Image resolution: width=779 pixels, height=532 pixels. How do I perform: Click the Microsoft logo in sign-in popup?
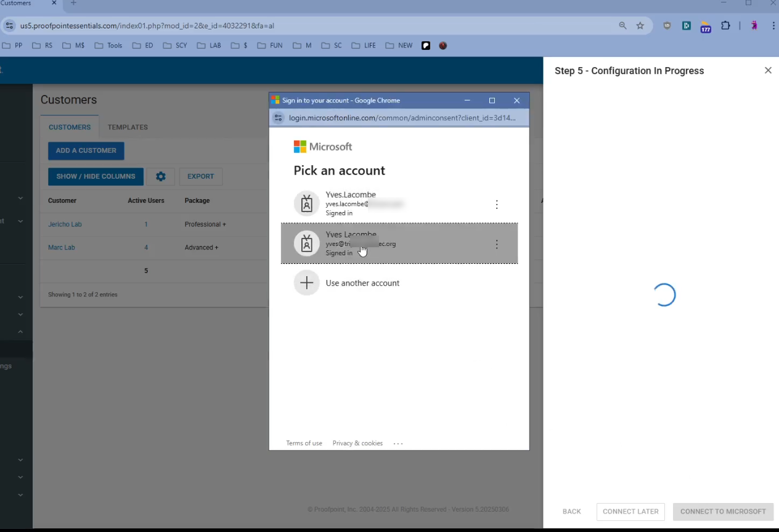point(323,147)
